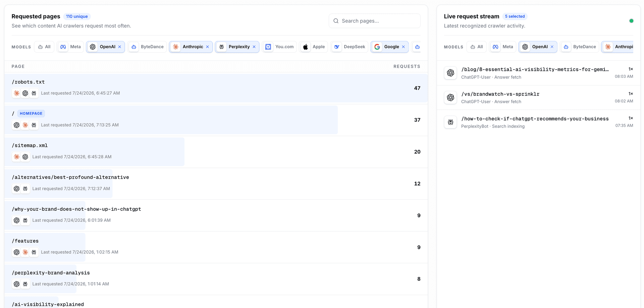Click the REQUESTS column header

coord(407,66)
